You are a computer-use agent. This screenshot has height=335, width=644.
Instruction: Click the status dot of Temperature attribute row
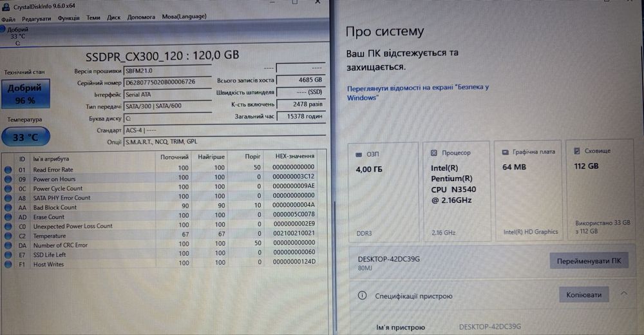8,236
